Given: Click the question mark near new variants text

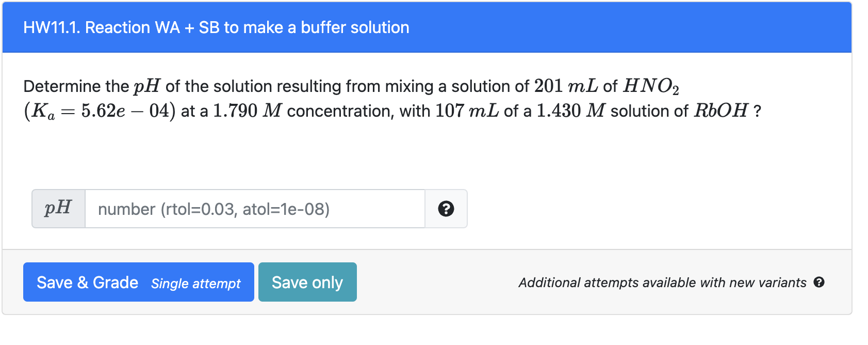Looking at the screenshot, I should 820,283.
